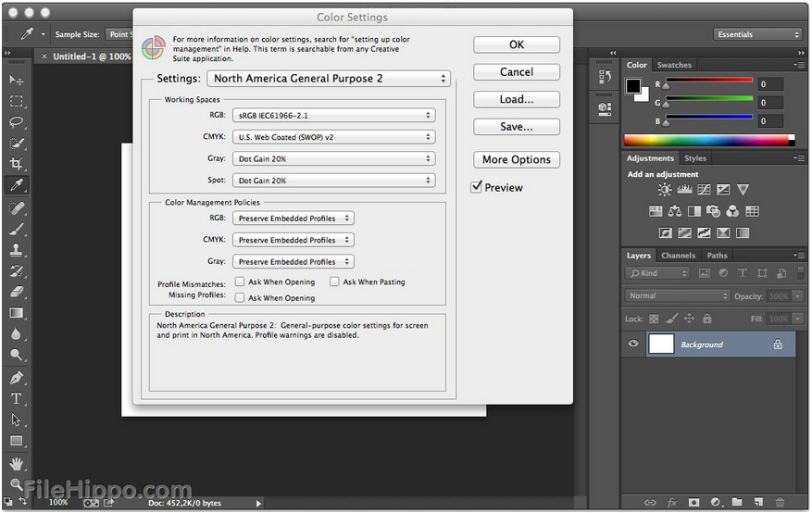Toggle the Preview checkbox
This screenshot has height=513, width=812.
tap(476, 187)
